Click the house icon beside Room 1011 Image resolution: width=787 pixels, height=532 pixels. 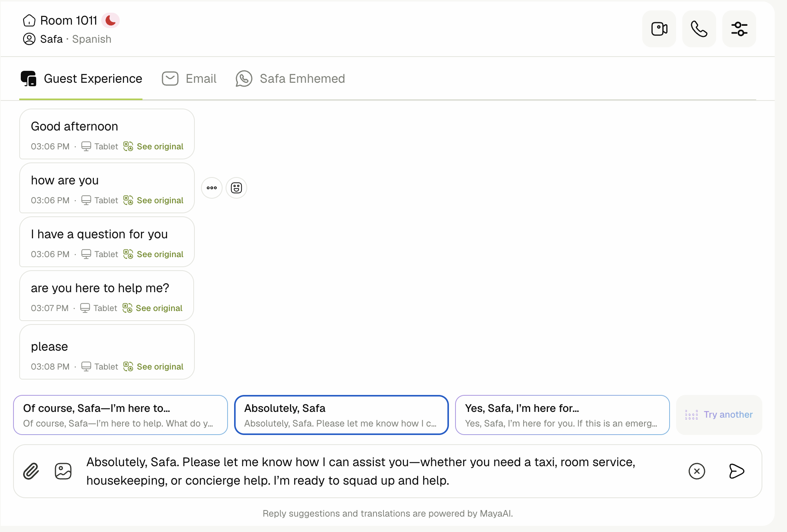click(x=29, y=20)
